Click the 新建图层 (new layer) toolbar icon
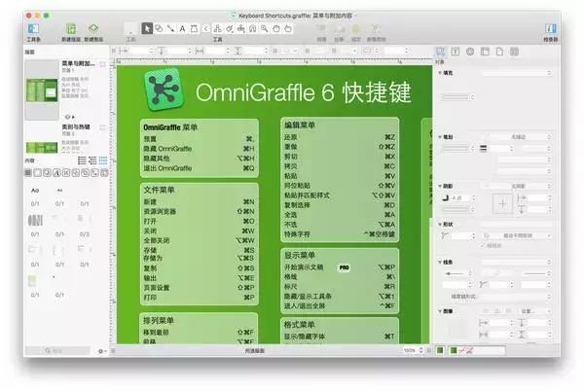The width and height of the screenshot is (584, 392). (x=93, y=28)
